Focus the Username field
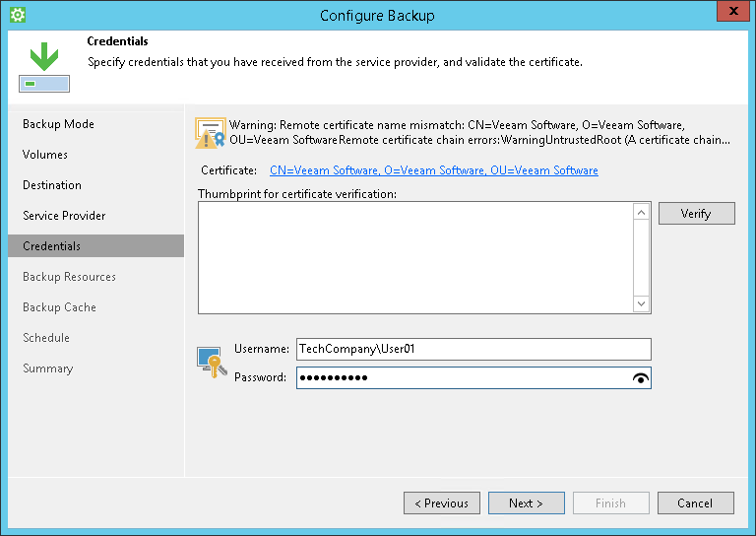Image resolution: width=756 pixels, height=536 pixels. click(472, 349)
